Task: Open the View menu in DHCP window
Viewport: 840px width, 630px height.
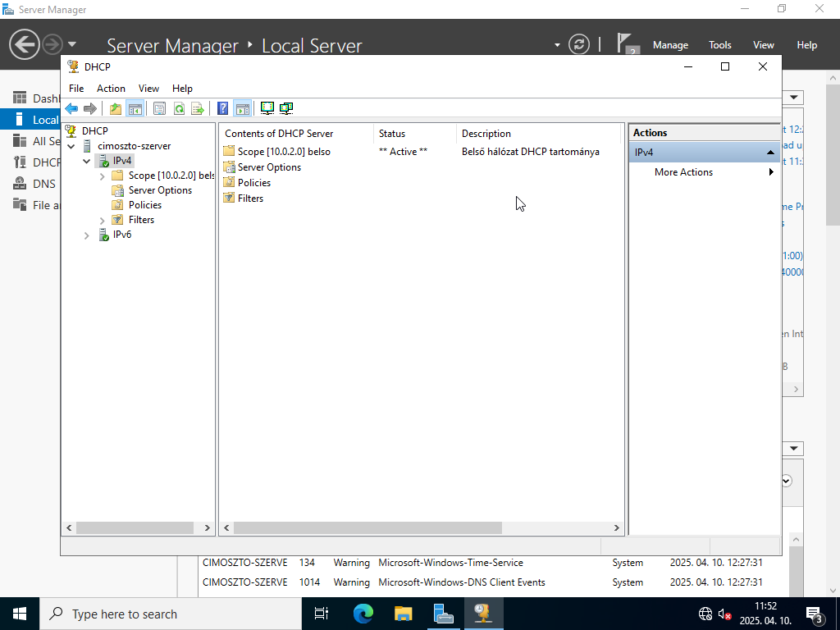Action: (148, 89)
